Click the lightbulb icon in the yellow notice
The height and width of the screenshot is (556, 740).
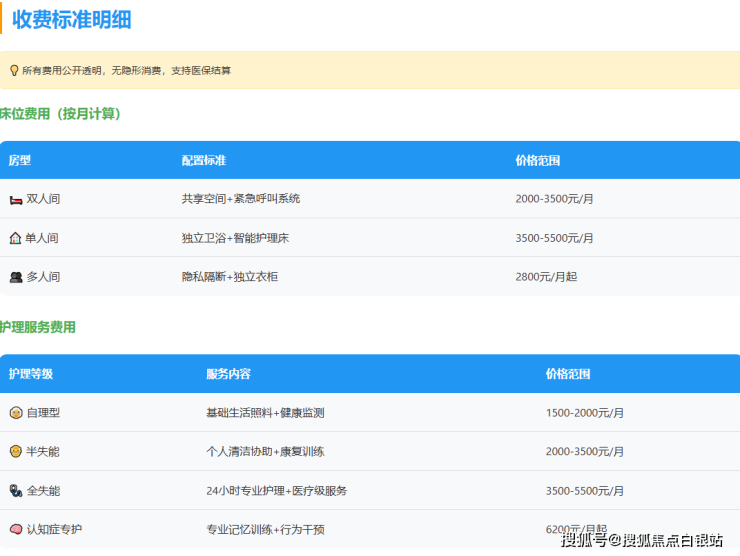14,71
